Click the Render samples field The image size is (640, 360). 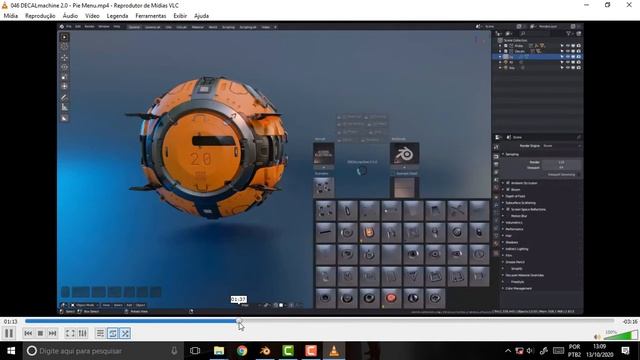click(x=561, y=162)
